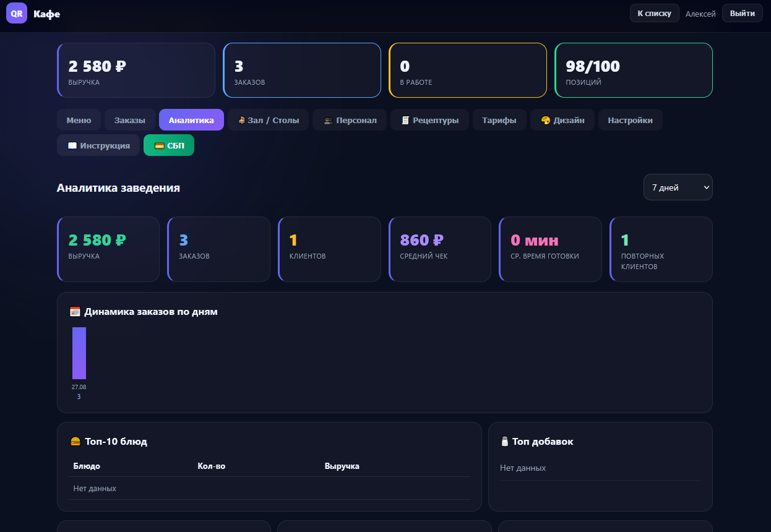Click the Динамика заказов по дням heading
The image size is (771, 532).
click(151, 312)
